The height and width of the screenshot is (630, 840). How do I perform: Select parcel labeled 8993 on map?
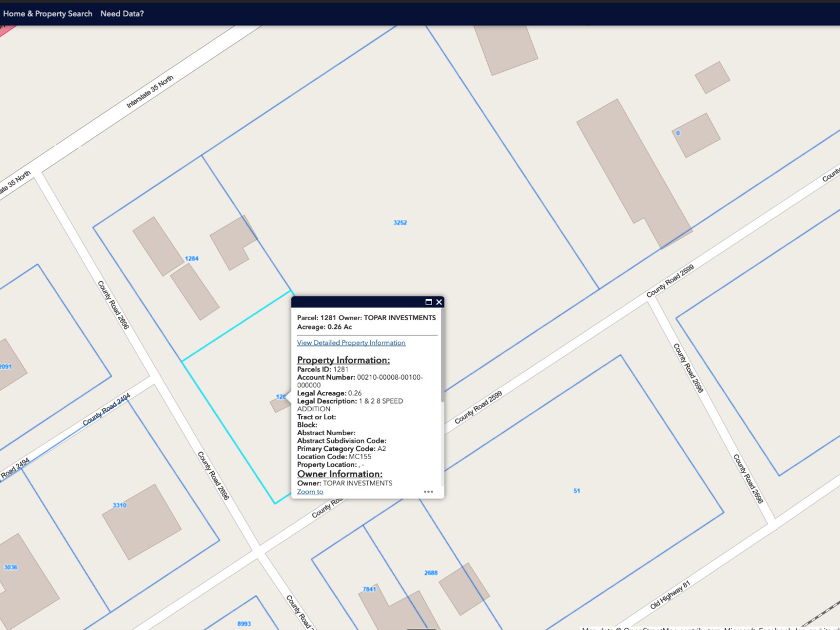pos(244,624)
